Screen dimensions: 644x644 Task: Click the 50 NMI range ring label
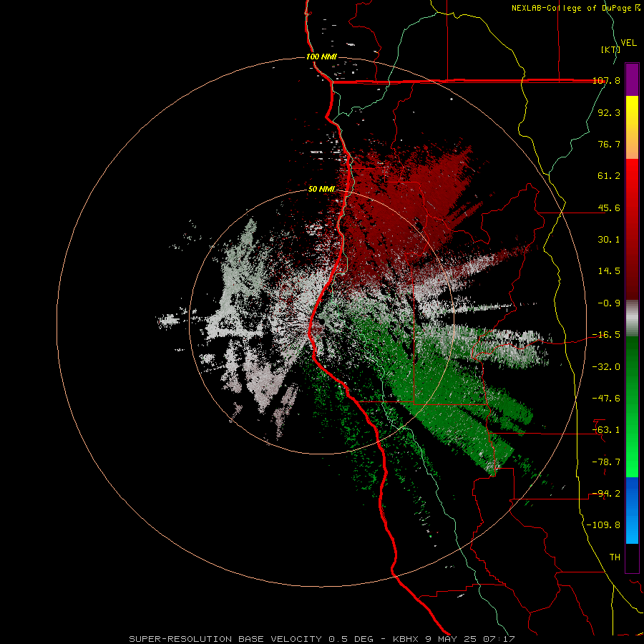click(321, 190)
